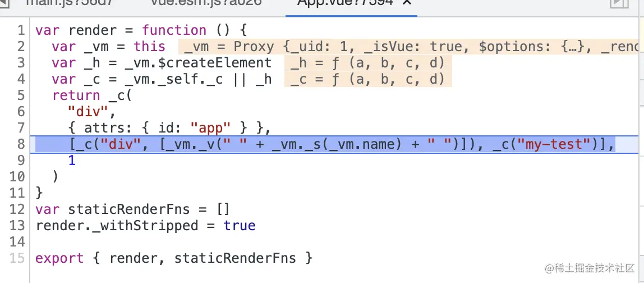644x283 pixels.
Task: Click the inline value '_vm = Proxy {_uid: 1...'
Action: (x=408, y=47)
